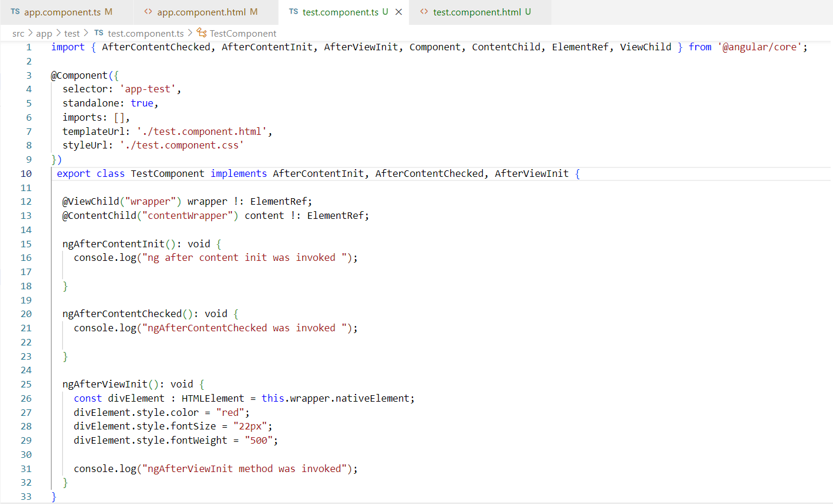The image size is (833, 504).
Task: Click the TS icon on test.component.ts tab
Action: pos(293,12)
